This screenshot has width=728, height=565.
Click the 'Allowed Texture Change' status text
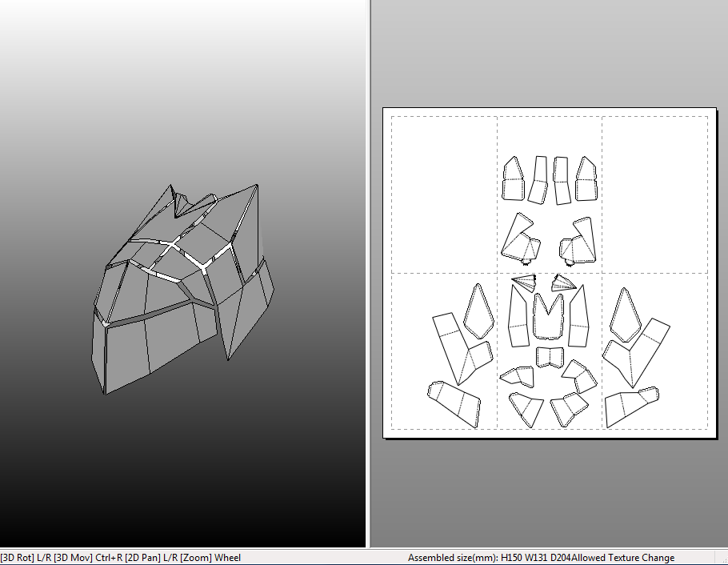coord(622,558)
